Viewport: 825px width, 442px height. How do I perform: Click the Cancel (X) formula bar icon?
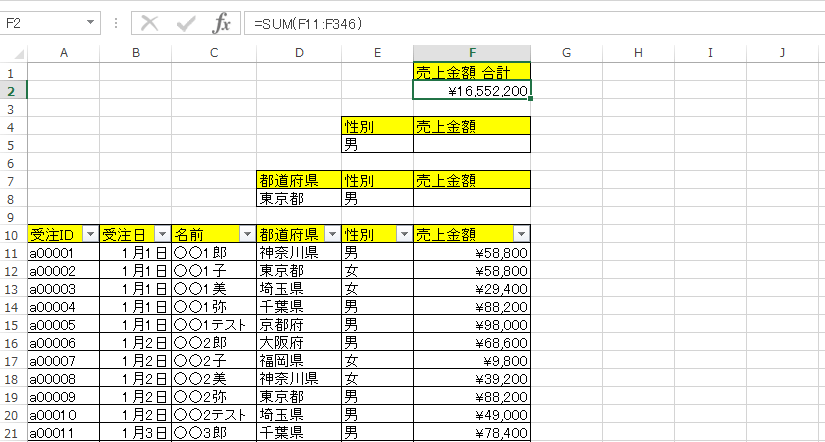[x=150, y=23]
